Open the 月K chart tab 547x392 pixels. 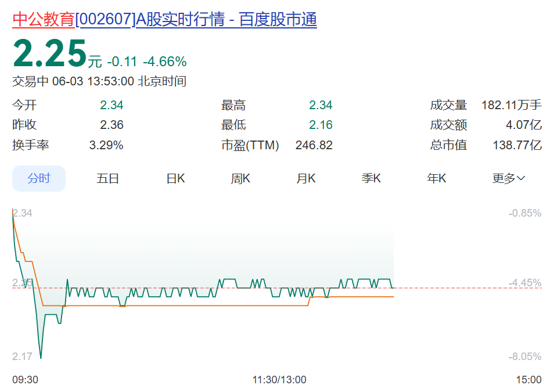(306, 178)
